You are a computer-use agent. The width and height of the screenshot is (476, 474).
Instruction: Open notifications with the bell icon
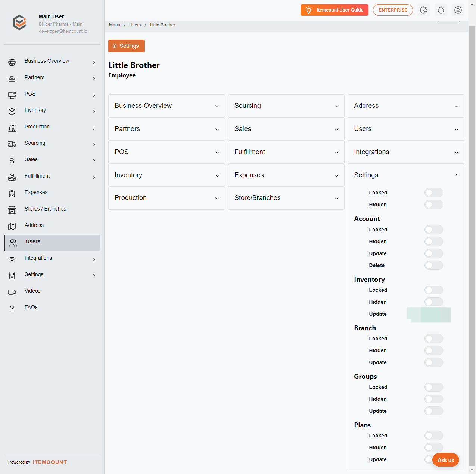click(441, 10)
